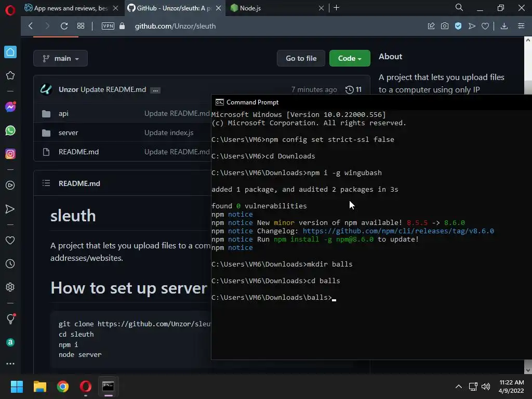Go back to the previous page
Viewport: 532px width, 399px height.
31,26
